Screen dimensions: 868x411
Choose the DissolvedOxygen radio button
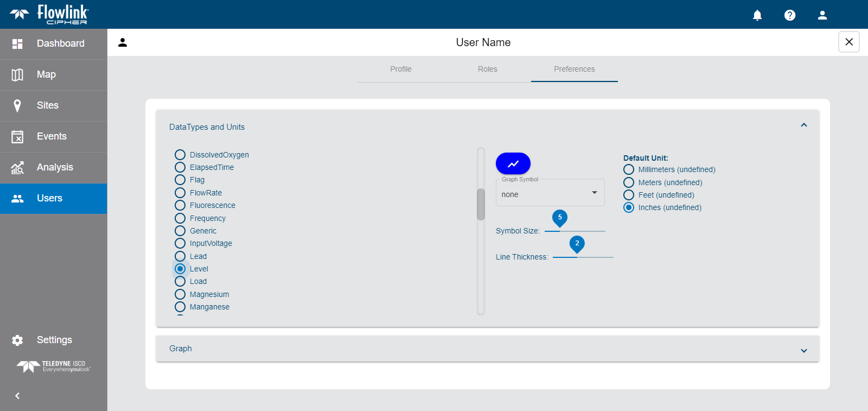[180, 155]
